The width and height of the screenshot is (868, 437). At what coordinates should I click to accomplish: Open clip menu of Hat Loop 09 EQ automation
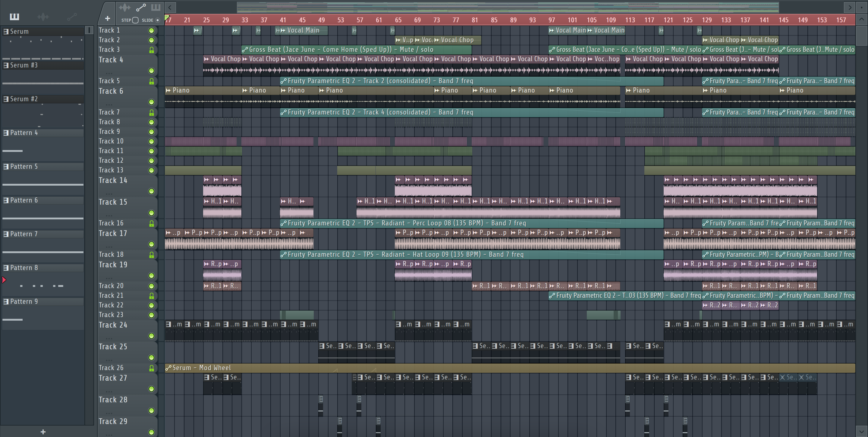pyautogui.click(x=283, y=254)
